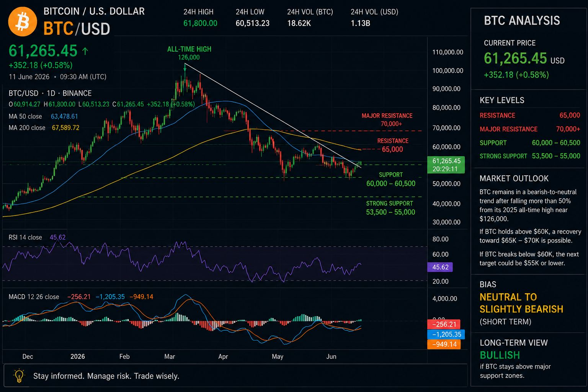The image size is (588, 392).
Task: Click the all-time high arrow marker on chart
Action: click(185, 67)
